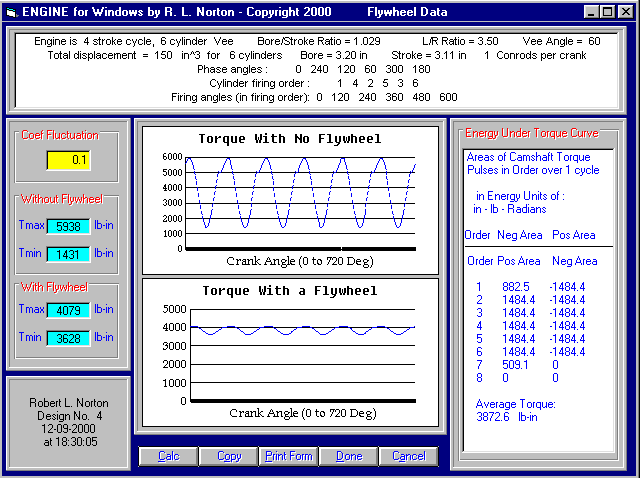The width and height of the screenshot is (640, 478).
Task: Click the ENGINE application icon in title bar
Action: click(x=12, y=12)
